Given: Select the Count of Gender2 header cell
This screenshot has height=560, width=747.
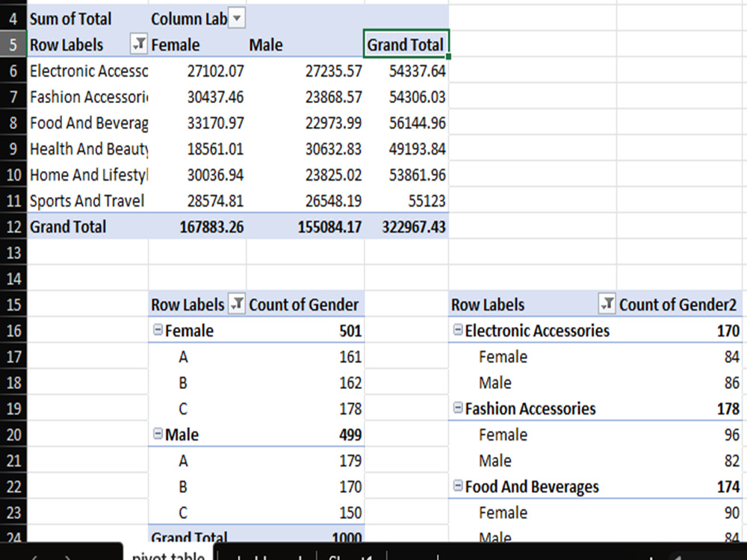Looking at the screenshot, I should pos(679,305).
